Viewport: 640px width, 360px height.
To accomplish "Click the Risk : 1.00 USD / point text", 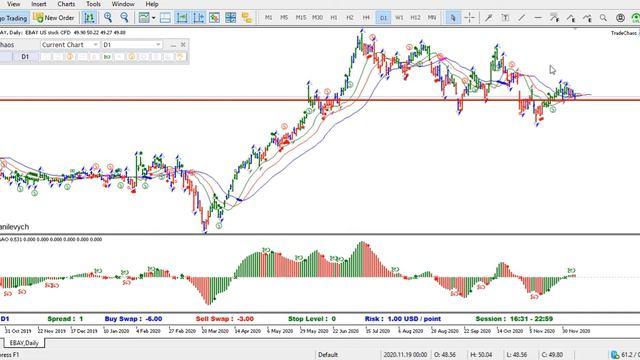I will click(403, 319).
